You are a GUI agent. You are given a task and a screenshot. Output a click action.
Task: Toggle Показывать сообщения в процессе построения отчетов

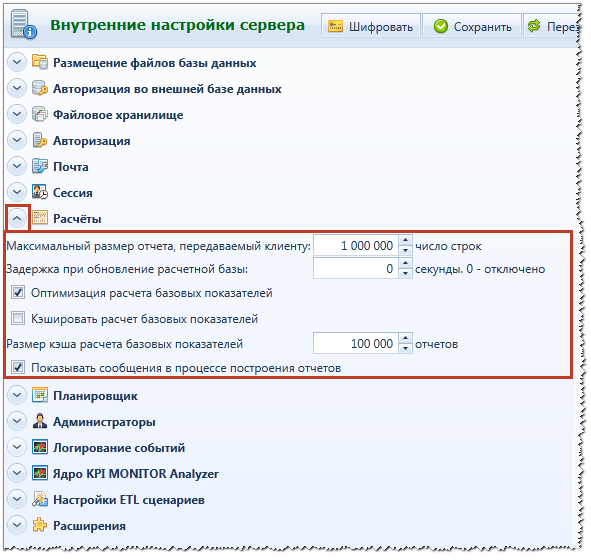click(x=18, y=367)
